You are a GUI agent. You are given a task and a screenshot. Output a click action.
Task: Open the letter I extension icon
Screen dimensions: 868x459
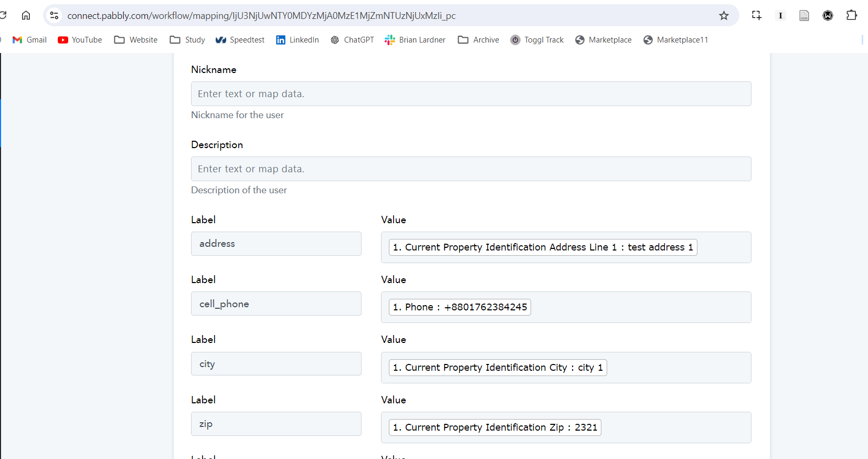780,16
